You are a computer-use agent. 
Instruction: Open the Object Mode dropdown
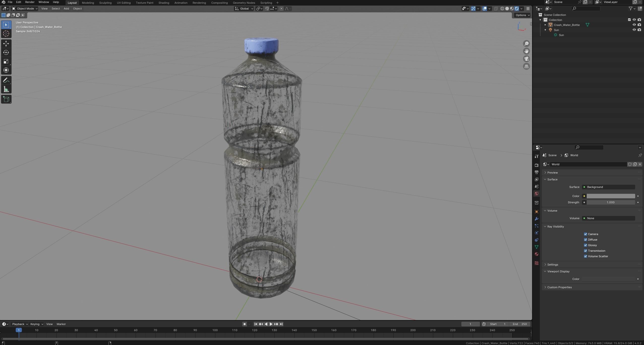(x=25, y=9)
